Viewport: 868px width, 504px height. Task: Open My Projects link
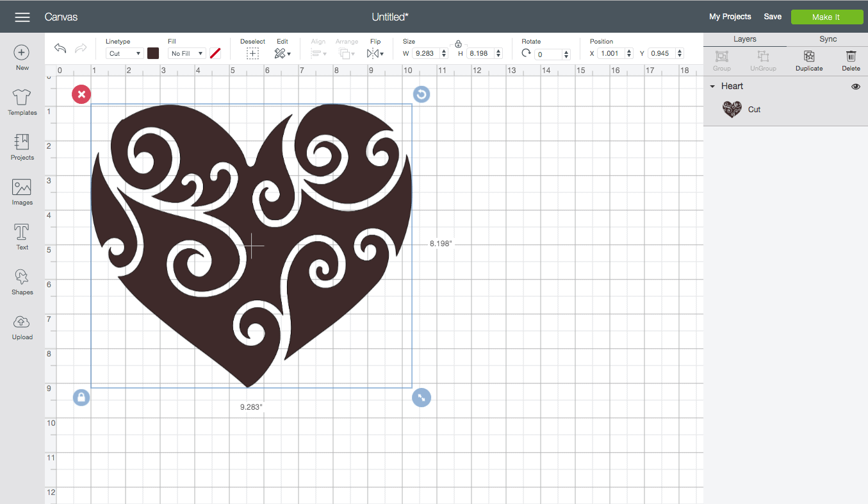[730, 17]
